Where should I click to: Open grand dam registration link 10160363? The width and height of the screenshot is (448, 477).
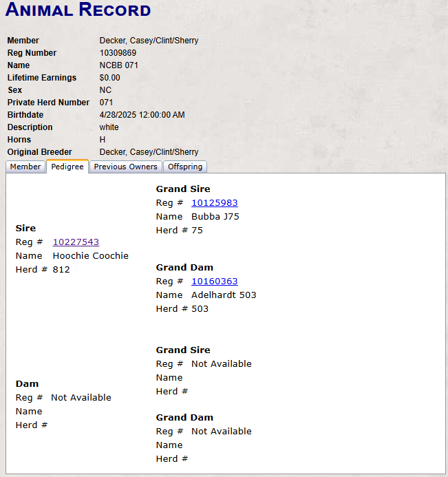pos(215,281)
